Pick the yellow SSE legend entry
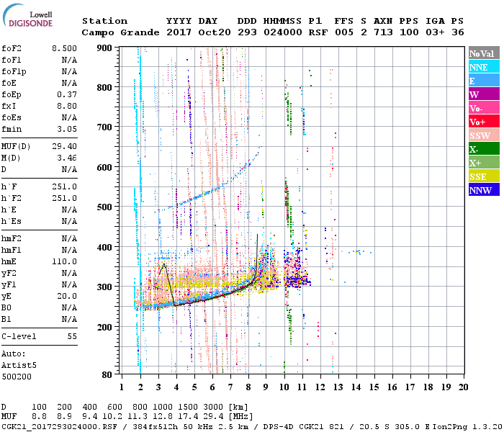The image size is (504, 432). (x=481, y=176)
